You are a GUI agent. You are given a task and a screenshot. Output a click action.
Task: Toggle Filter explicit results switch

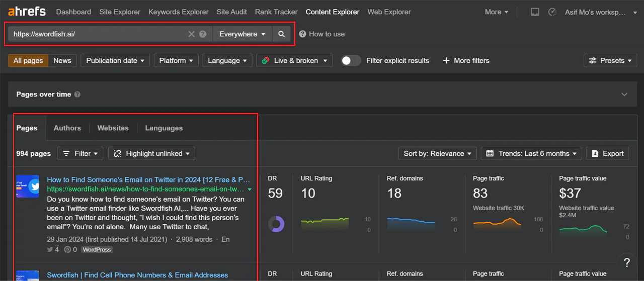pyautogui.click(x=351, y=61)
